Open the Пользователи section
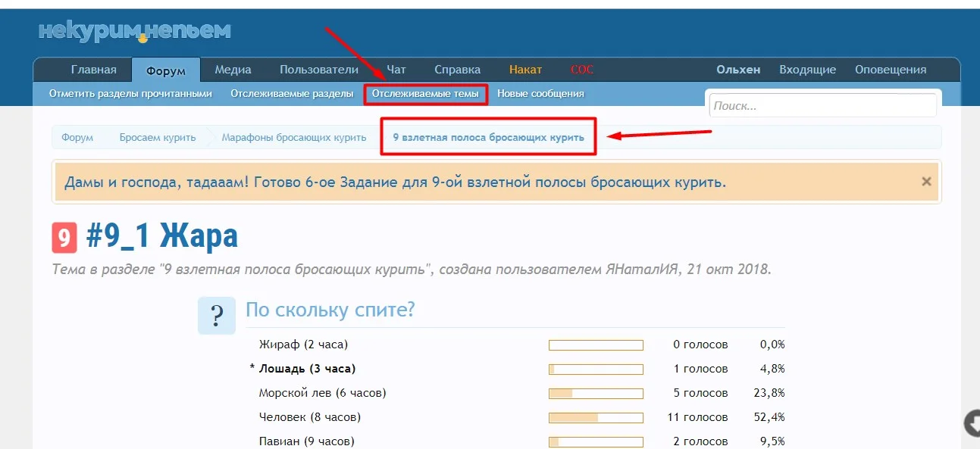 coord(319,69)
